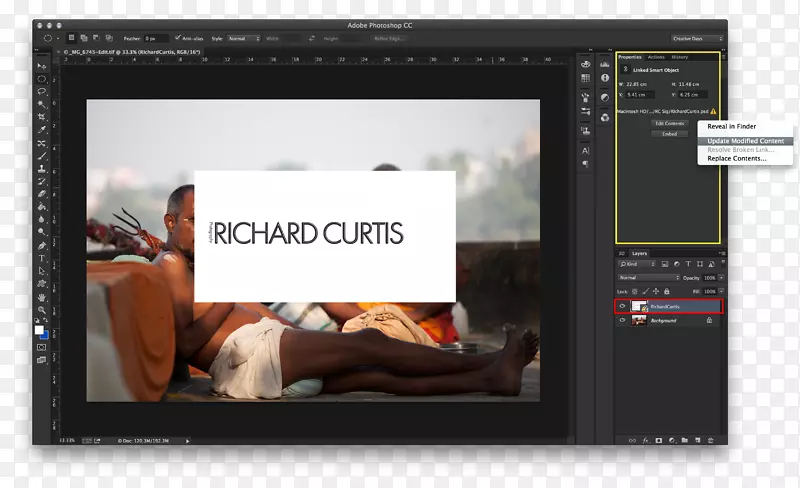Viewport: 800px width, 488px height.
Task: Select the Zoom tool in toolbox
Action: coord(42,310)
